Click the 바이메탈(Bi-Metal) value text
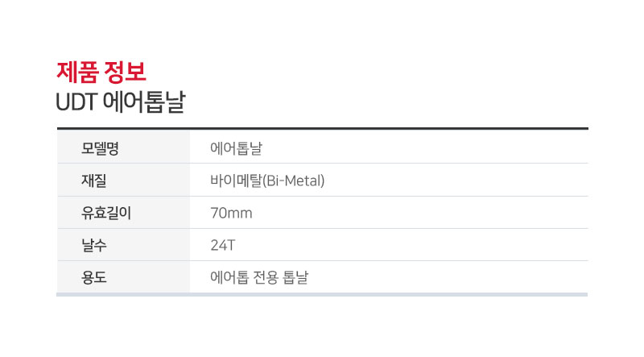644x357 pixels. 267,181
